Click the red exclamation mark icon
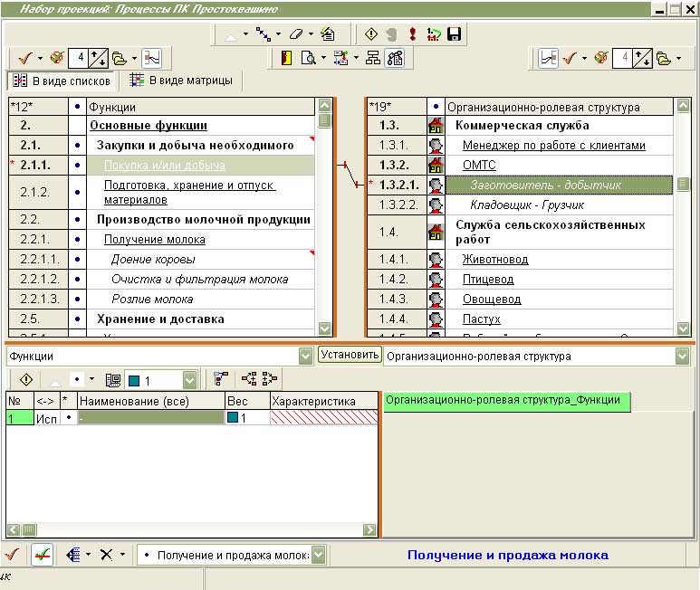The image size is (700, 590). pyautogui.click(x=413, y=33)
